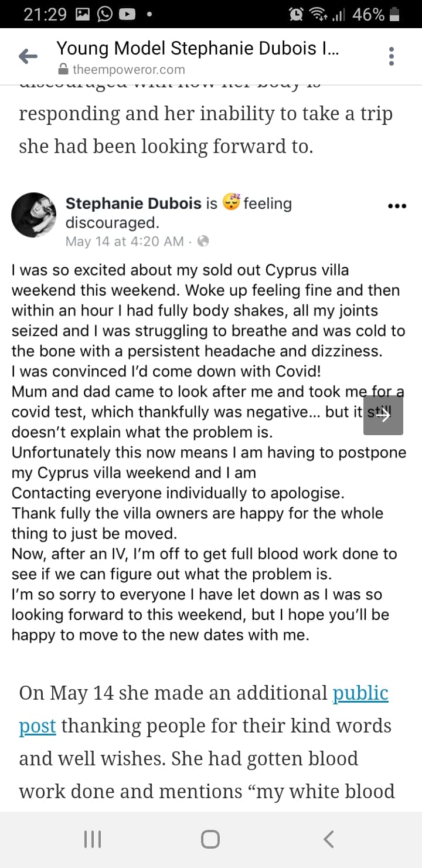Open the May 14 at 4:20 AM timestamp
422x868 pixels.
point(124,241)
